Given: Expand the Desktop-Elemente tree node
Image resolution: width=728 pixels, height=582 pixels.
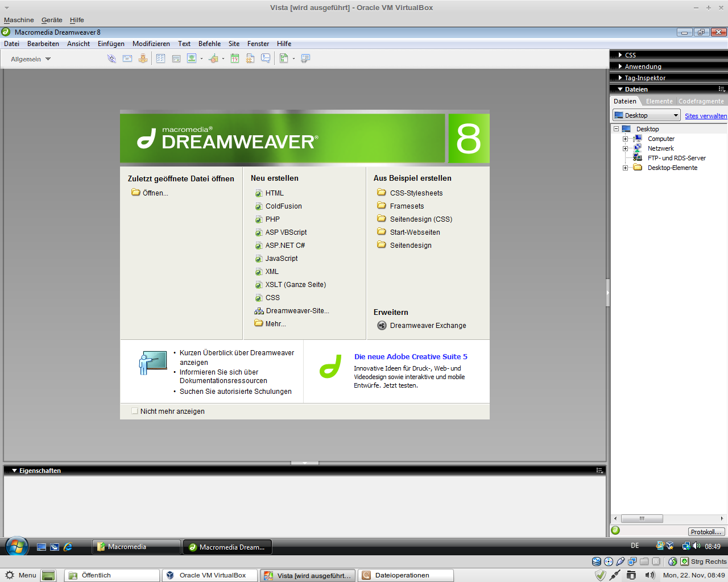Looking at the screenshot, I should tap(625, 168).
